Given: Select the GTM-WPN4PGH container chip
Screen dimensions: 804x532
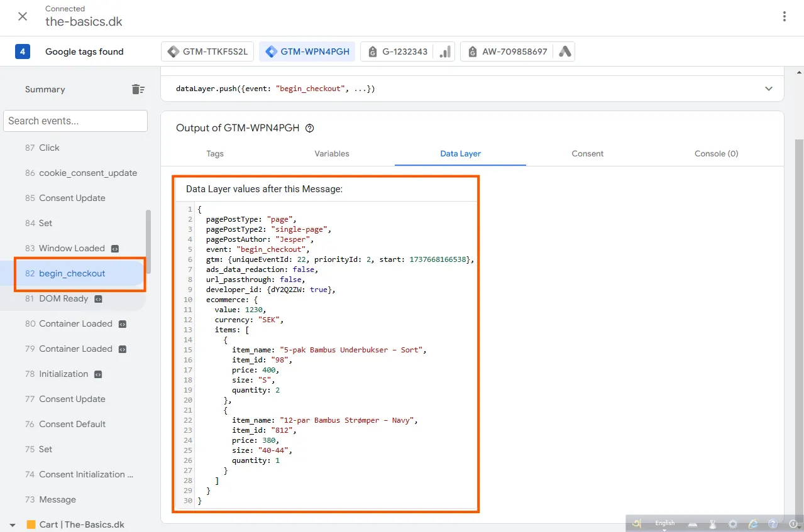Looking at the screenshot, I should click(307, 52).
